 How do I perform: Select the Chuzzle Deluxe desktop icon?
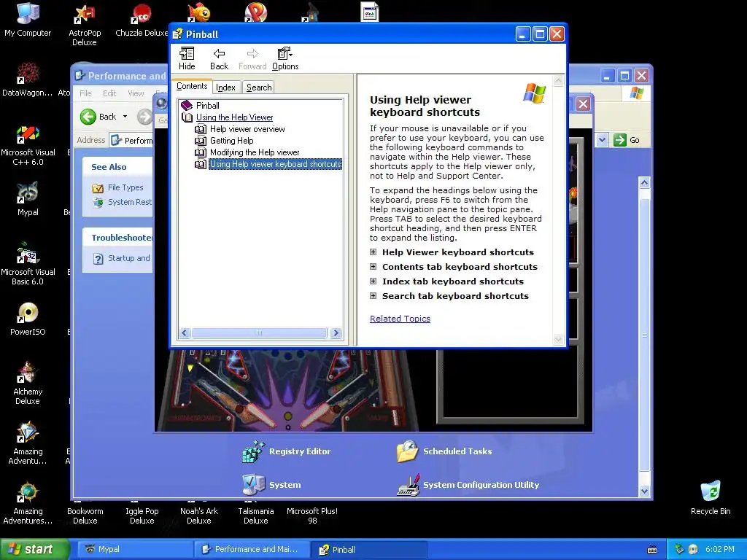click(x=142, y=20)
